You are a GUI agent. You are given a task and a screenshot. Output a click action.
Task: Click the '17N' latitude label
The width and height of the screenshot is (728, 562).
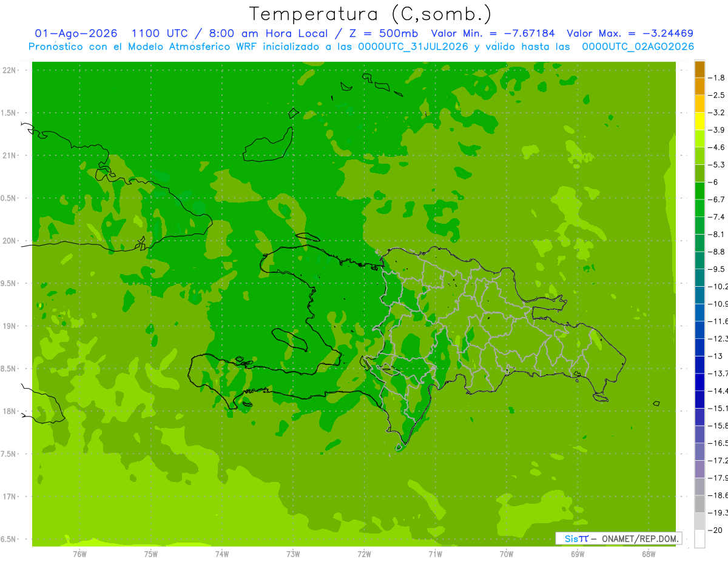(9, 497)
